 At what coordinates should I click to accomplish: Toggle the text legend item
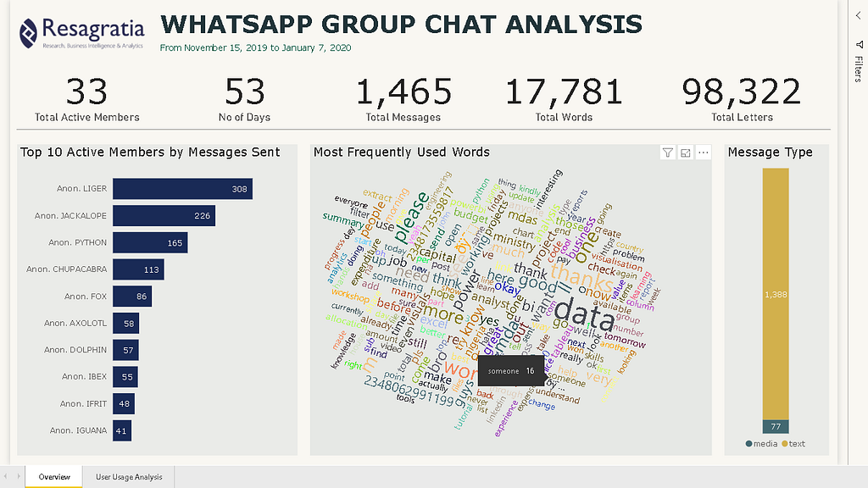click(x=793, y=444)
